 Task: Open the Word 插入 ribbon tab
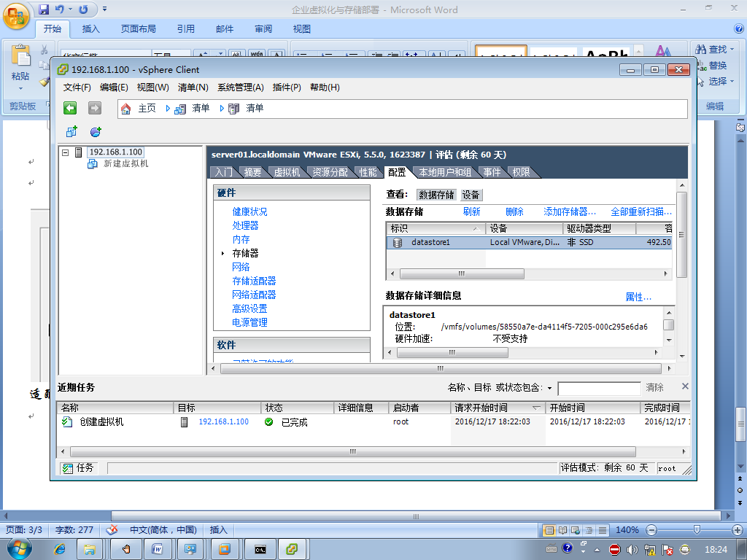[x=90, y=29]
